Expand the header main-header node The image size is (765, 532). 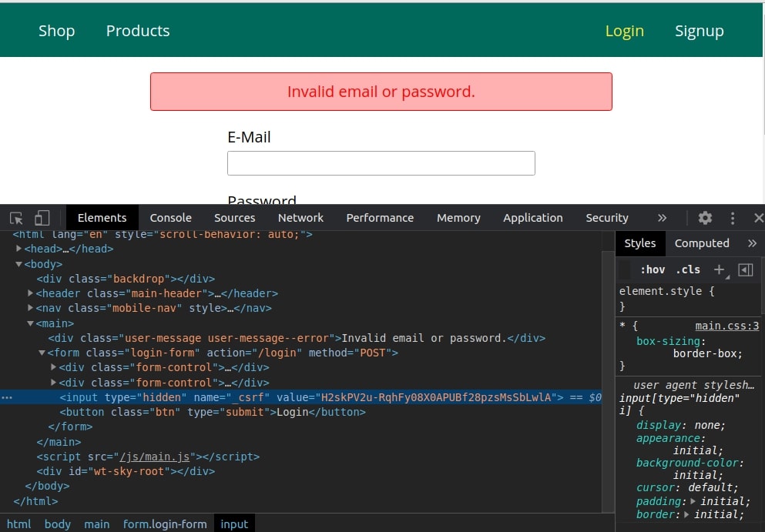point(30,293)
